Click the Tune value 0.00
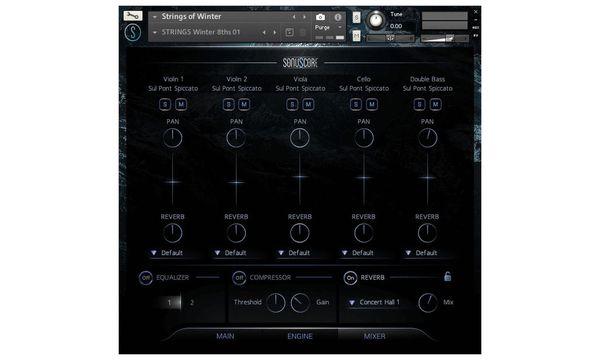 (396, 26)
